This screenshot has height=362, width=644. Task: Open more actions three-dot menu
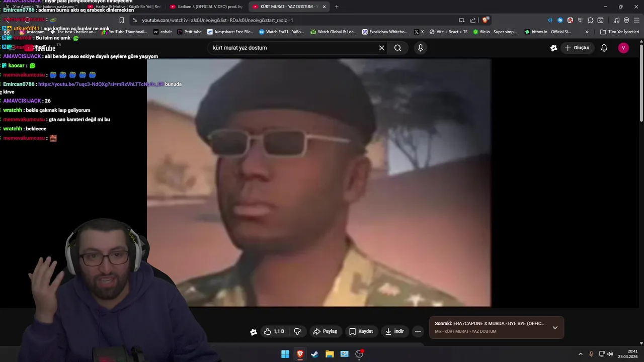coord(418,331)
